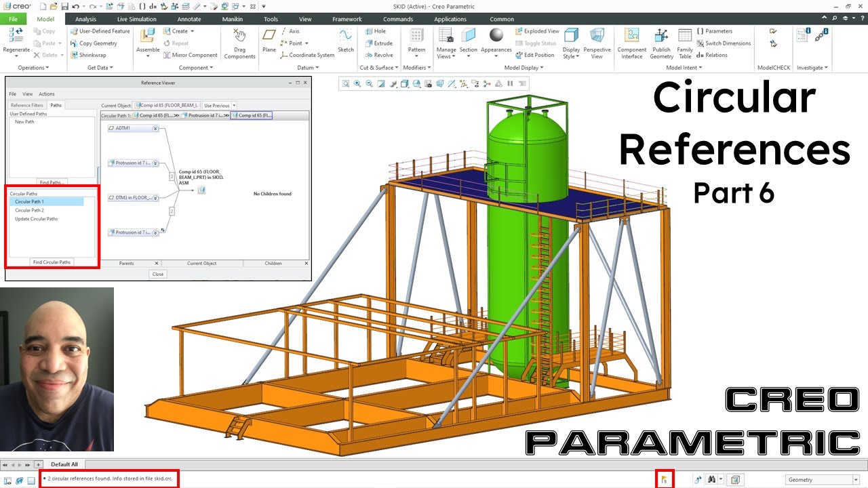Click Edit Position tool
Viewport: 868px width, 488px height.
[x=534, y=56]
